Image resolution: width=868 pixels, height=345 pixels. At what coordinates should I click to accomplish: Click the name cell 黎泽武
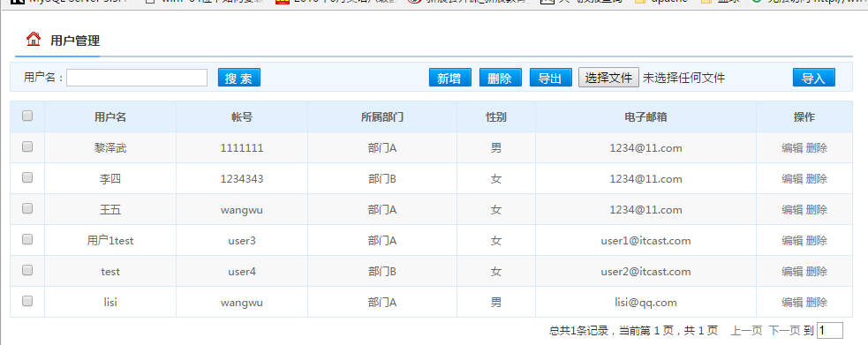pos(110,148)
